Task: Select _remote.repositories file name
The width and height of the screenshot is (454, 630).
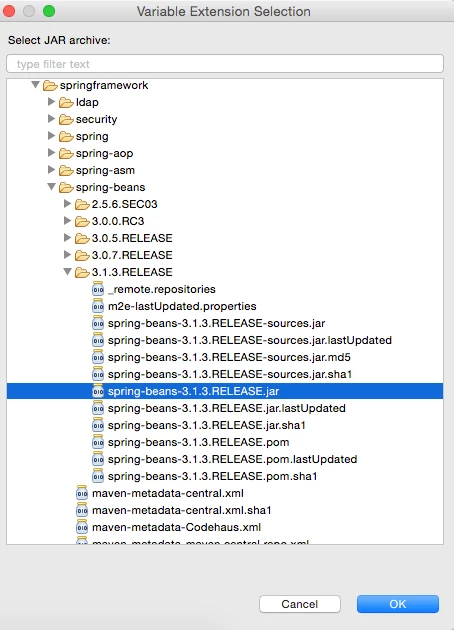Action: coord(162,289)
